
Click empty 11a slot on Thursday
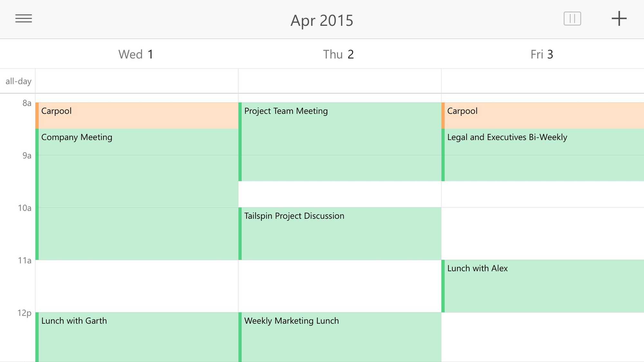pos(340,286)
